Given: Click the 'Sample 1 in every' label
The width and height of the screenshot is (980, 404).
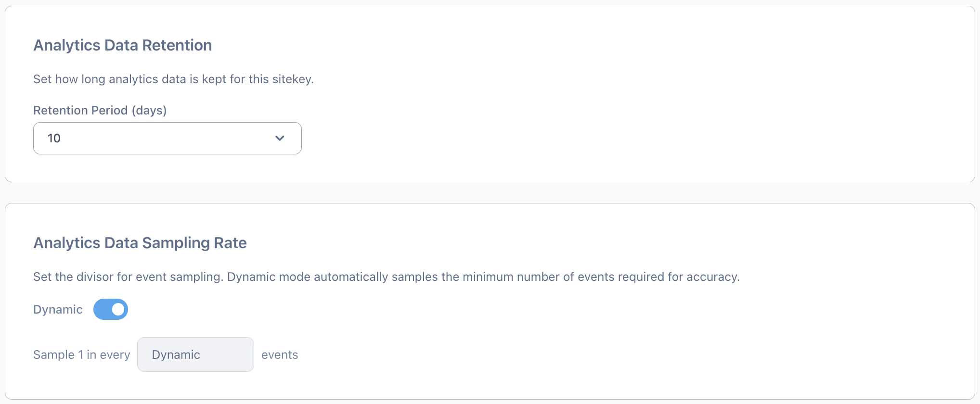Looking at the screenshot, I should tap(81, 354).
